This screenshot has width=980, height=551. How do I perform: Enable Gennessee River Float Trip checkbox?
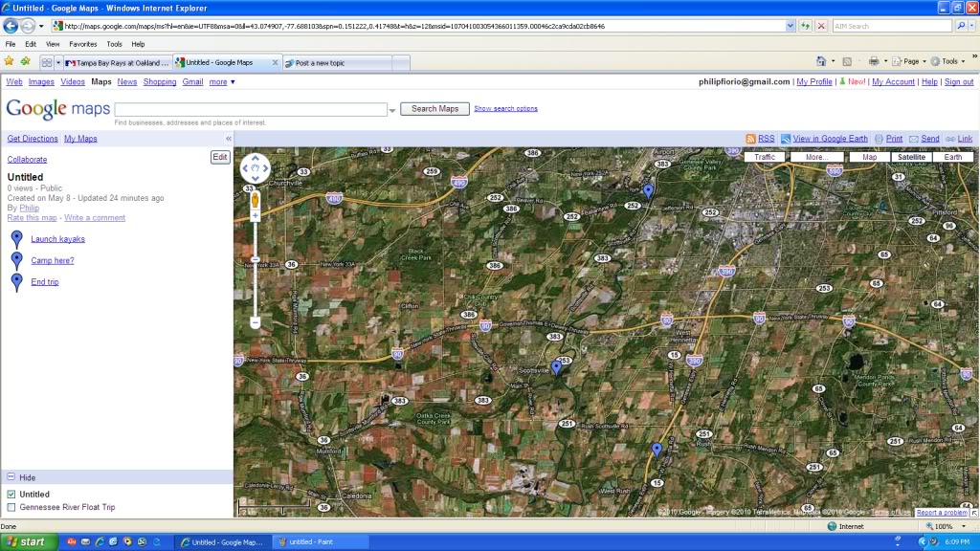(x=11, y=507)
